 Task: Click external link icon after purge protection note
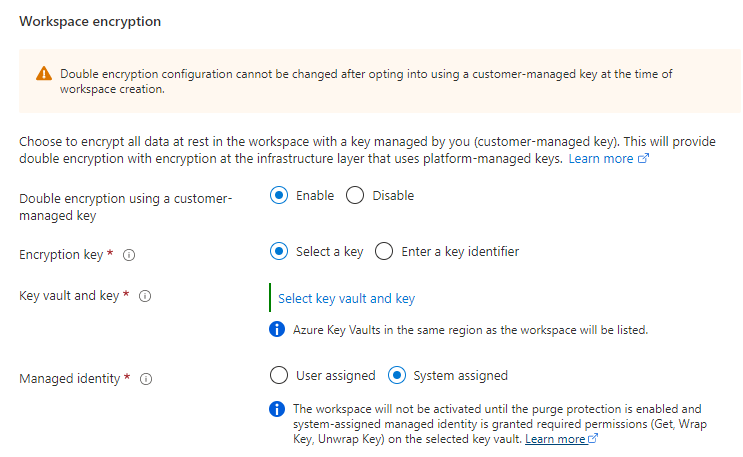click(594, 439)
